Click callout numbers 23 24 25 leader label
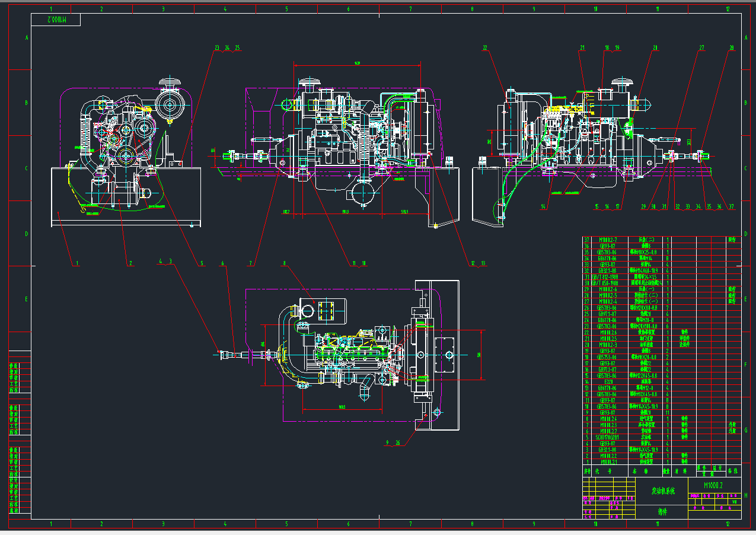756x535 pixels. coord(227,47)
